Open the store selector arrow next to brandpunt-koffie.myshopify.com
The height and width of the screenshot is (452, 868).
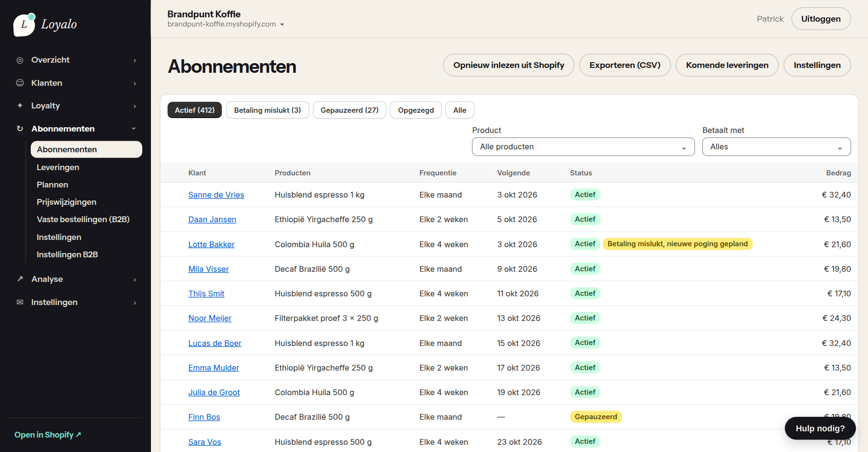(x=282, y=25)
